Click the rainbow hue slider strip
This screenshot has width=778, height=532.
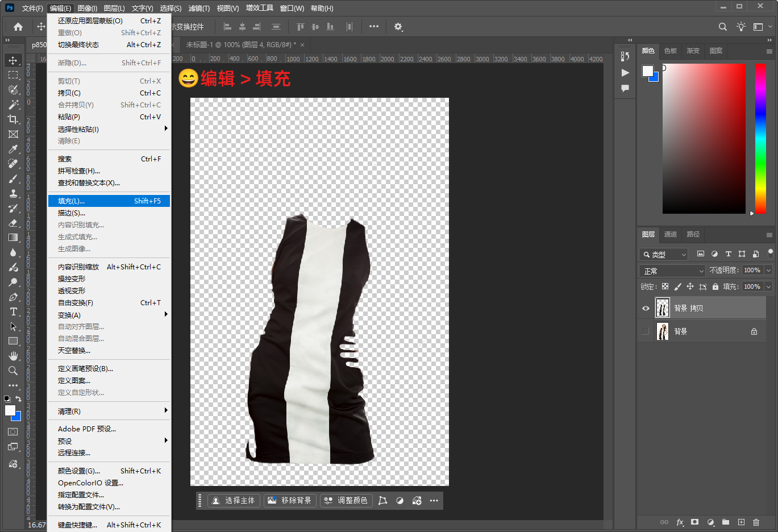point(760,138)
